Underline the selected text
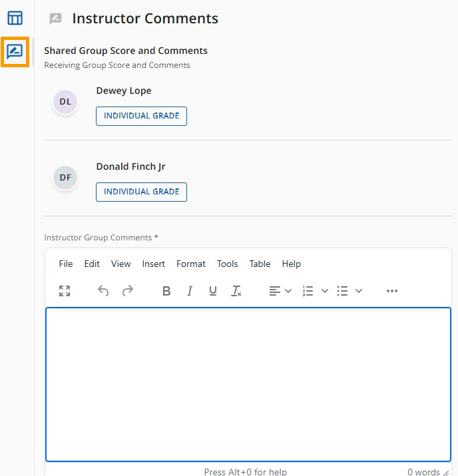The width and height of the screenshot is (458, 476). pos(213,291)
